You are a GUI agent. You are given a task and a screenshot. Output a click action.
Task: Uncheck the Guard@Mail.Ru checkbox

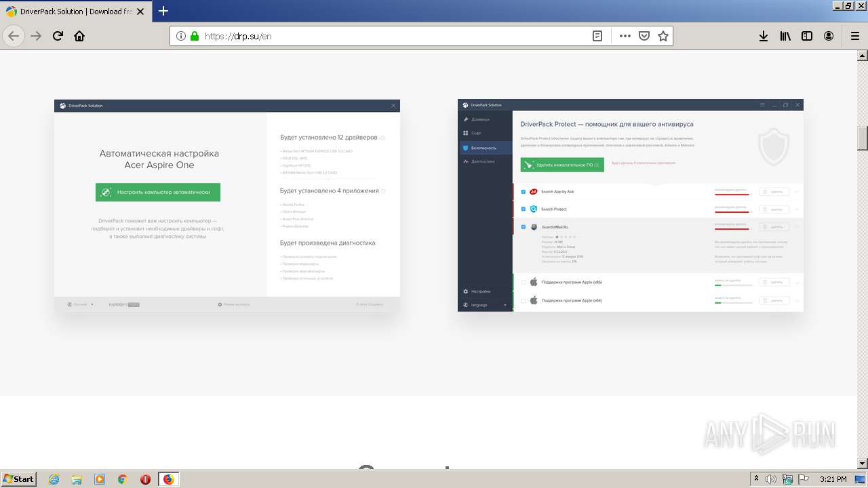click(524, 227)
